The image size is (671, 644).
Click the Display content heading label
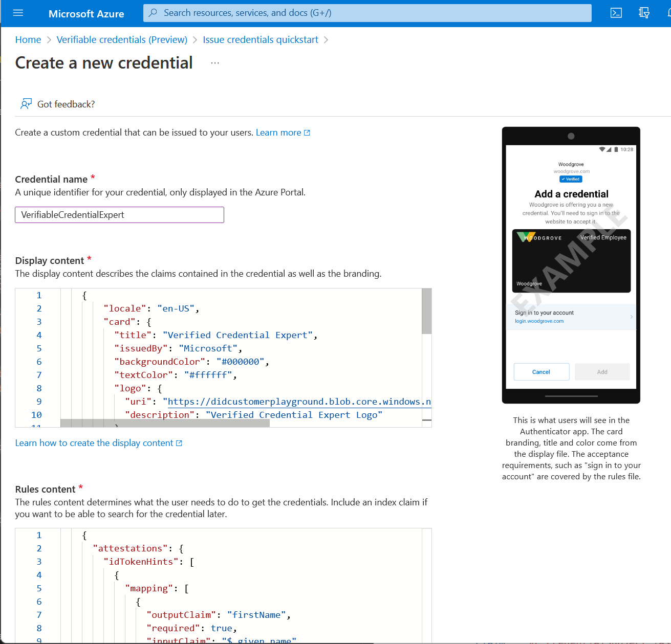coord(49,260)
